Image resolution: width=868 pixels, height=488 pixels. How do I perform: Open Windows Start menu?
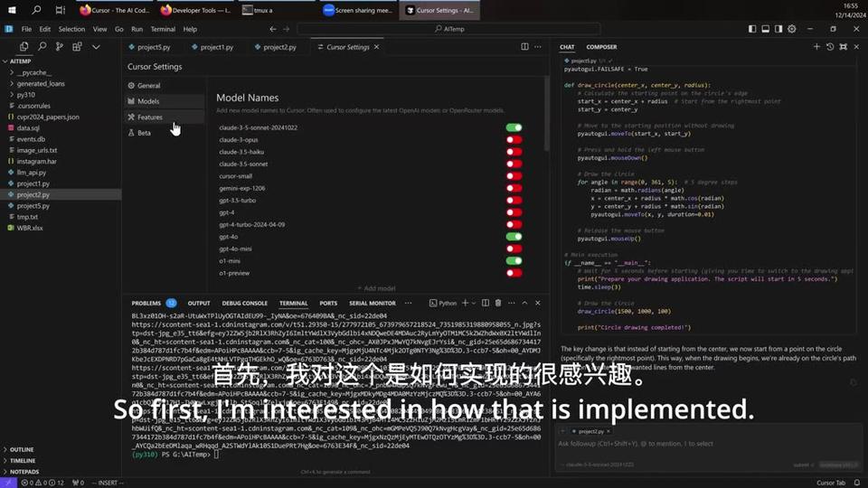pyautogui.click(x=12, y=10)
